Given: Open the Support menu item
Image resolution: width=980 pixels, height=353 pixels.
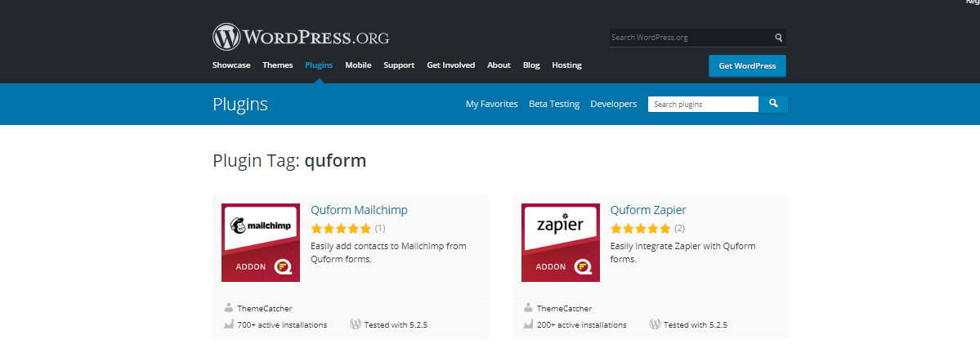Looking at the screenshot, I should (399, 65).
